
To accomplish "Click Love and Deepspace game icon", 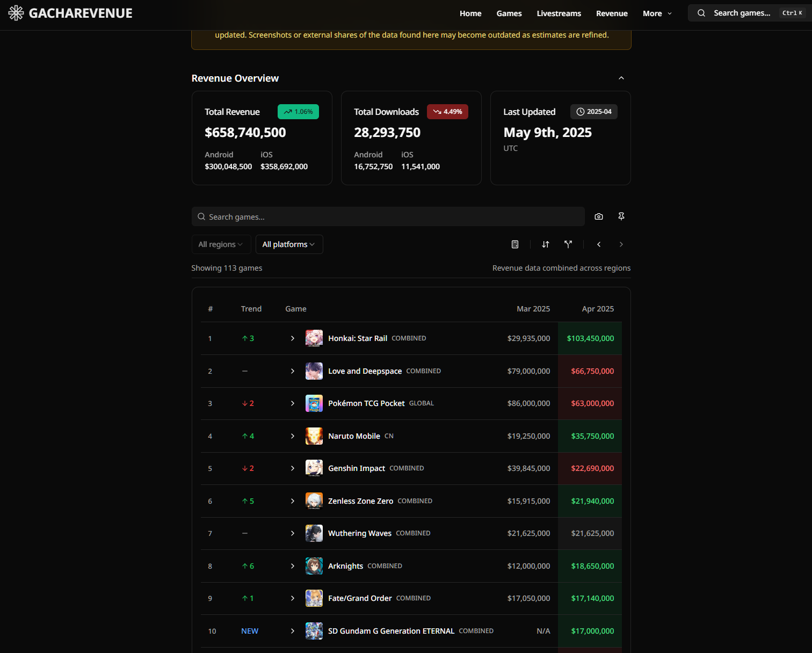I will pyautogui.click(x=314, y=371).
